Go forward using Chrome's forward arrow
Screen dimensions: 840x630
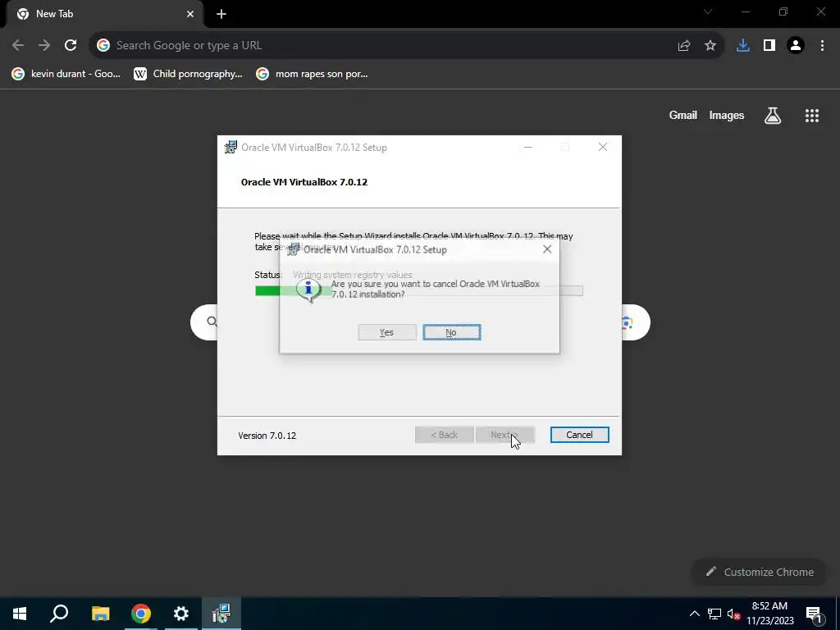tap(44, 46)
